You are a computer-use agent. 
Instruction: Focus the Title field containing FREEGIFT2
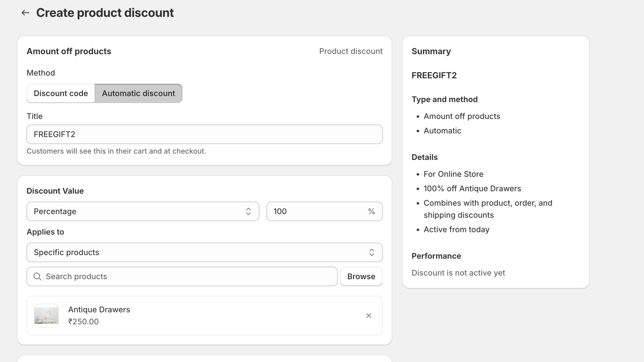click(x=204, y=134)
